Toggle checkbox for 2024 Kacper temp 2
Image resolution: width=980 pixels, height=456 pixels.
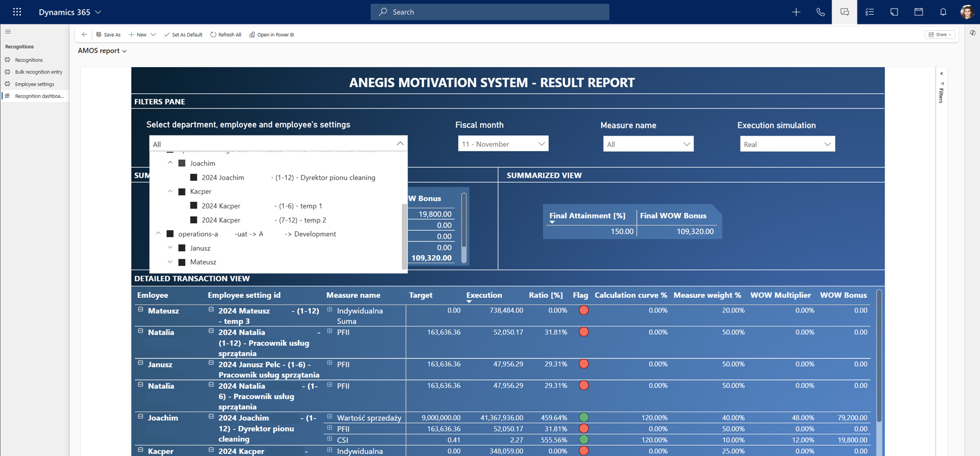pos(194,220)
